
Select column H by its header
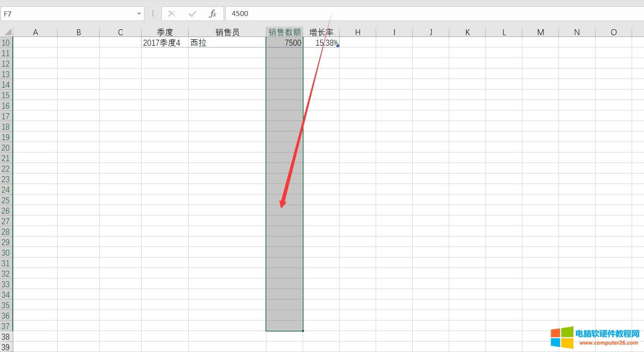(x=357, y=32)
